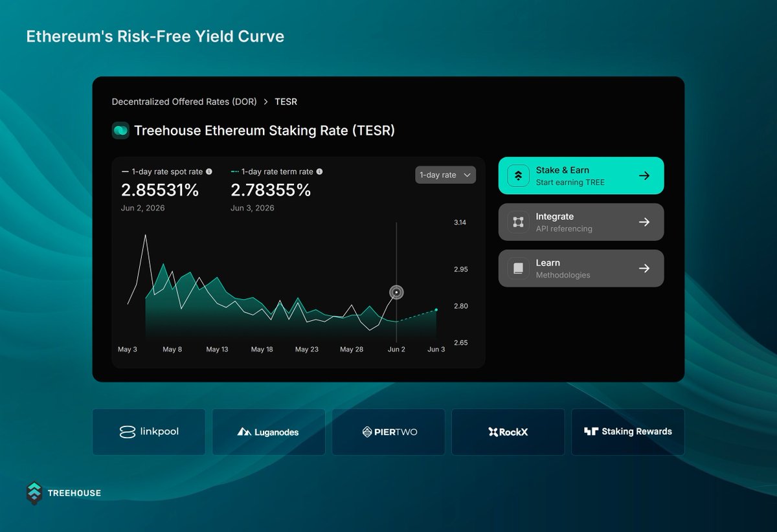Viewport: 777px width, 532px height.
Task: Click the circular hover marker on the chart
Action: (396, 293)
